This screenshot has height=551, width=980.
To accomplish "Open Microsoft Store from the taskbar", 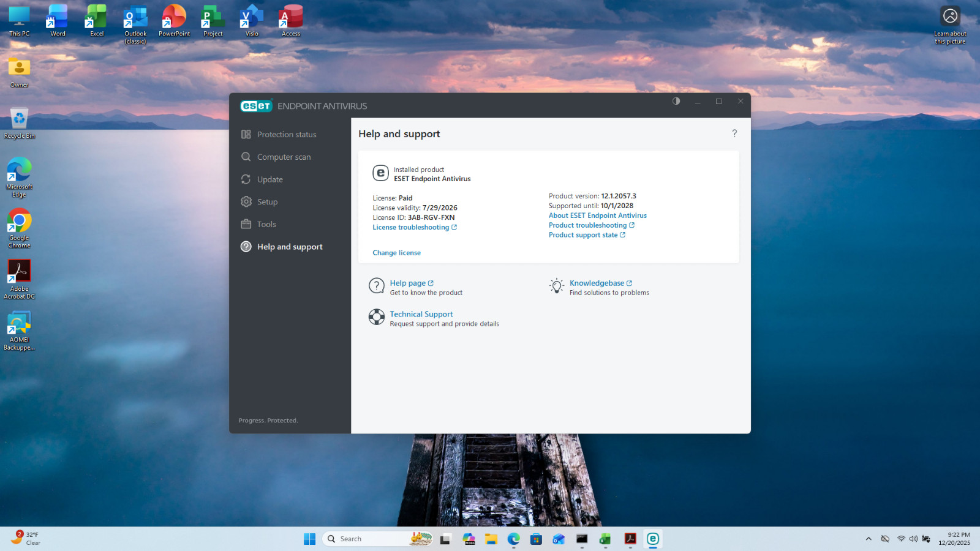I will pos(536,539).
